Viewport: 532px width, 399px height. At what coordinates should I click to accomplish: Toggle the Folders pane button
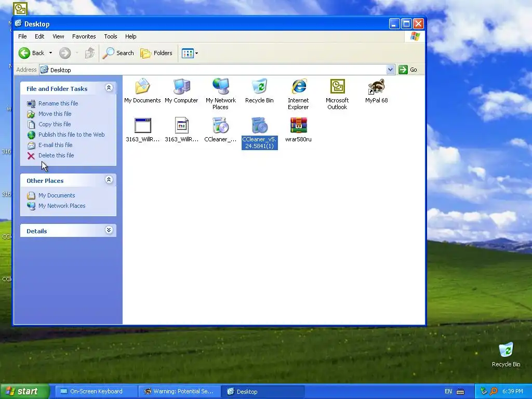[x=156, y=53]
